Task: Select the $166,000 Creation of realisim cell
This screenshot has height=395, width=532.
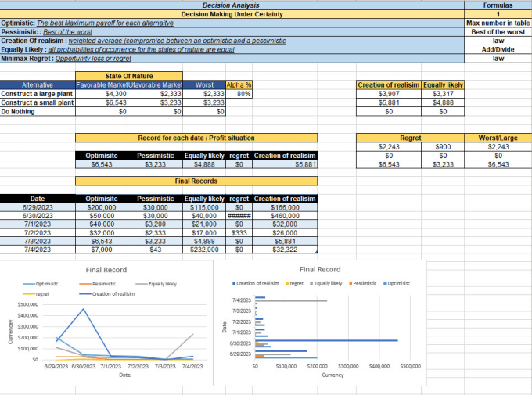Action: [285, 207]
